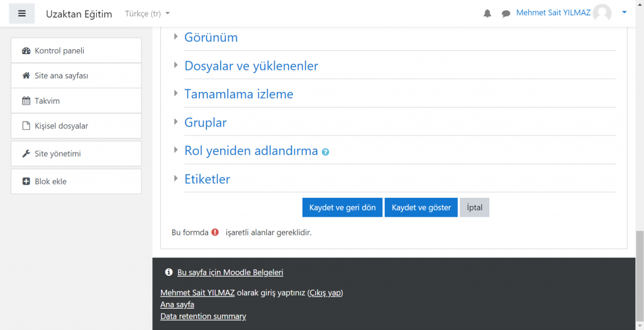Screen dimensions: 644x330
Task: Click Mehmet Sait YILMAZ name in header
Action: coord(553,13)
